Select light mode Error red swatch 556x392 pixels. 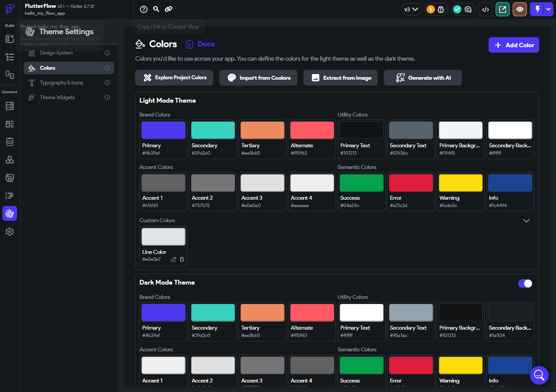411,183
